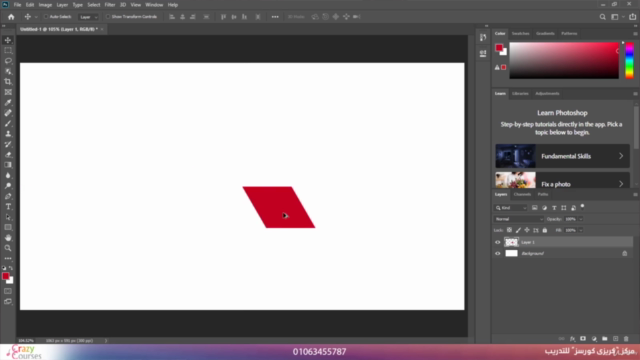
Task: Open the Color panel options menu
Action: coord(635,33)
